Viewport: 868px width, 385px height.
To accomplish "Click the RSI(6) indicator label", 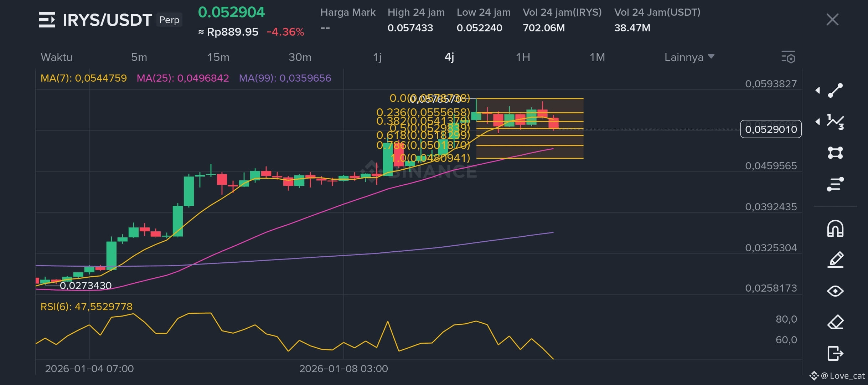I will click(x=87, y=307).
